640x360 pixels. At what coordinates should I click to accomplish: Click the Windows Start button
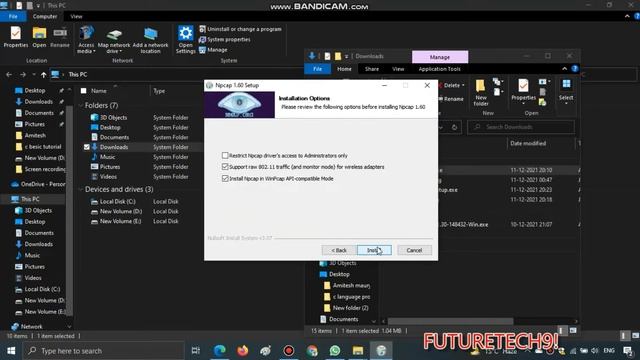11,351
